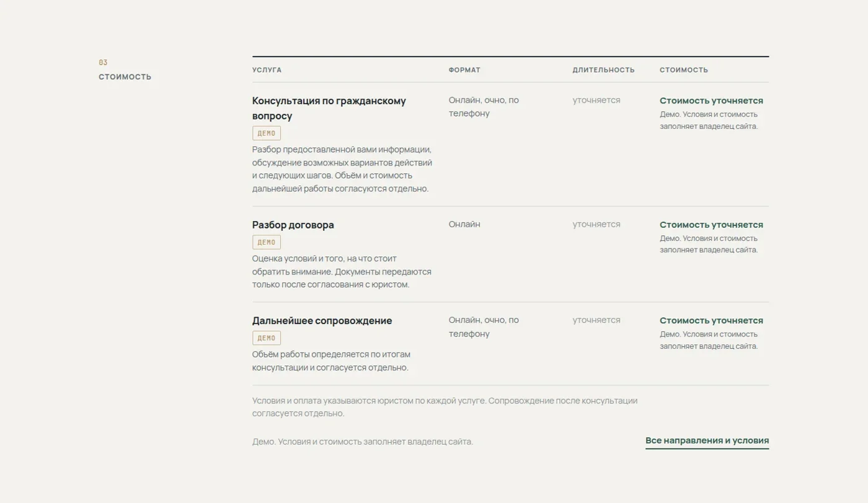868x503 pixels.
Task: Click 'Онлайн, очно, по телефону' in the 'Дальнейшее сопровождение' row
Action: click(484, 327)
